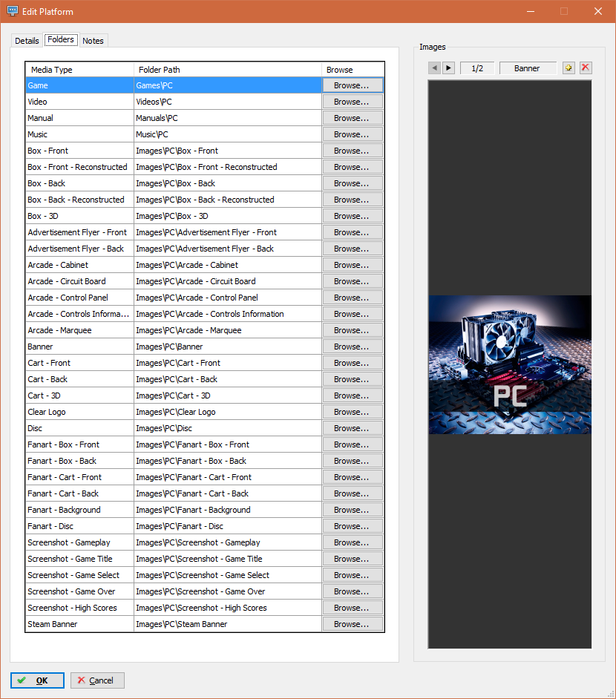Select the Video media type cell
The image size is (616, 699).
coord(79,102)
